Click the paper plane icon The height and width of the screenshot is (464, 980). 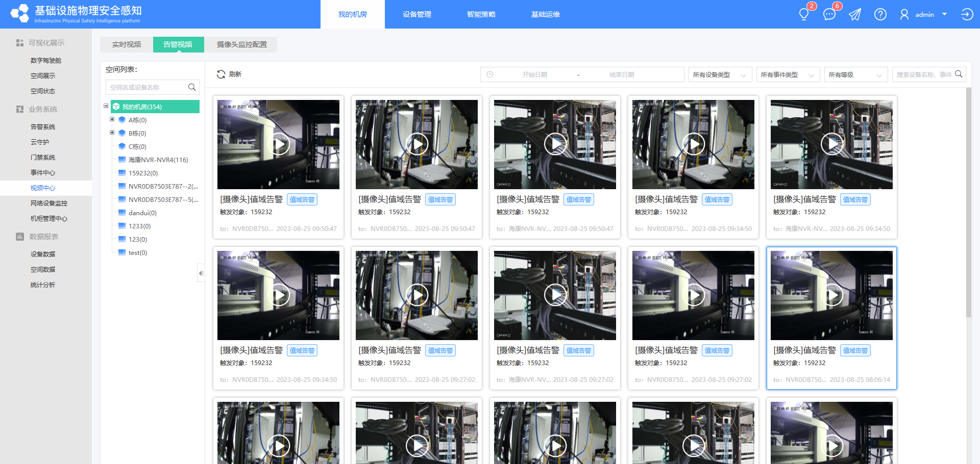click(x=855, y=14)
